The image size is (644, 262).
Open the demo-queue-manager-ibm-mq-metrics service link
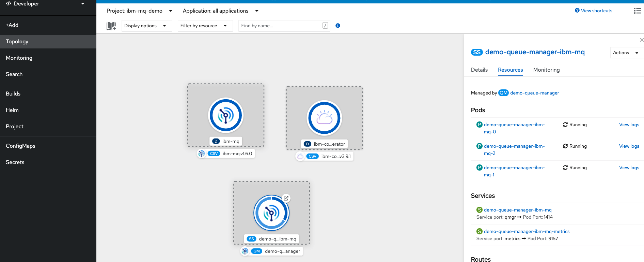point(527,232)
